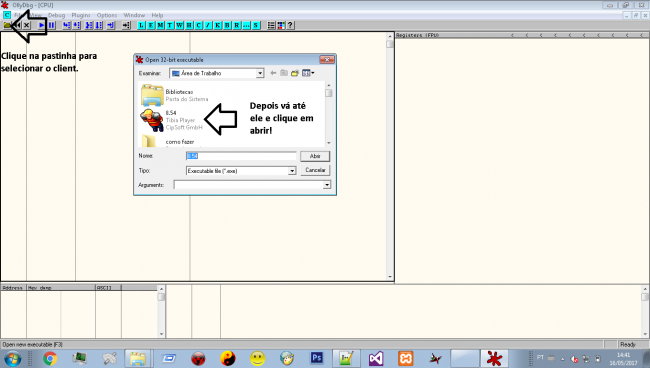650x368 pixels.
Task: Open the Options menu
Action: 107,15
